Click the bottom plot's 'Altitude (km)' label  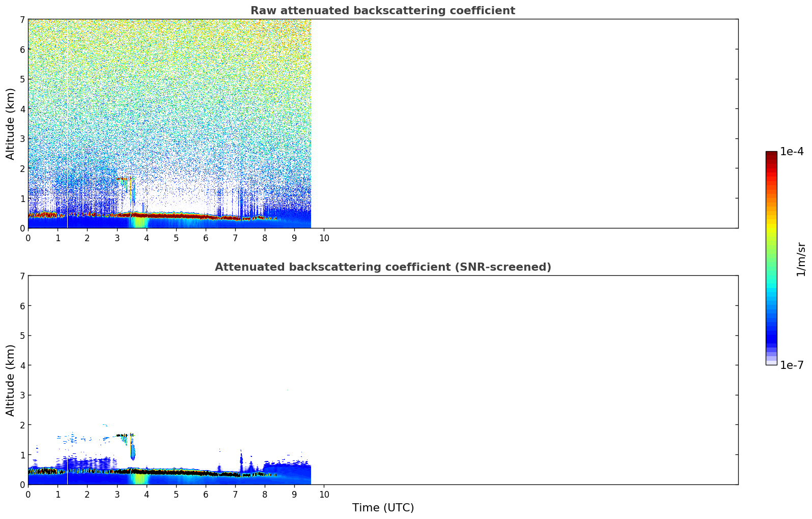click(11, 380)
